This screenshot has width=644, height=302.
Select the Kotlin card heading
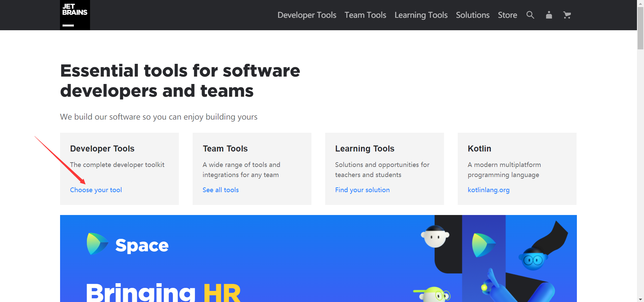point(479,148)
